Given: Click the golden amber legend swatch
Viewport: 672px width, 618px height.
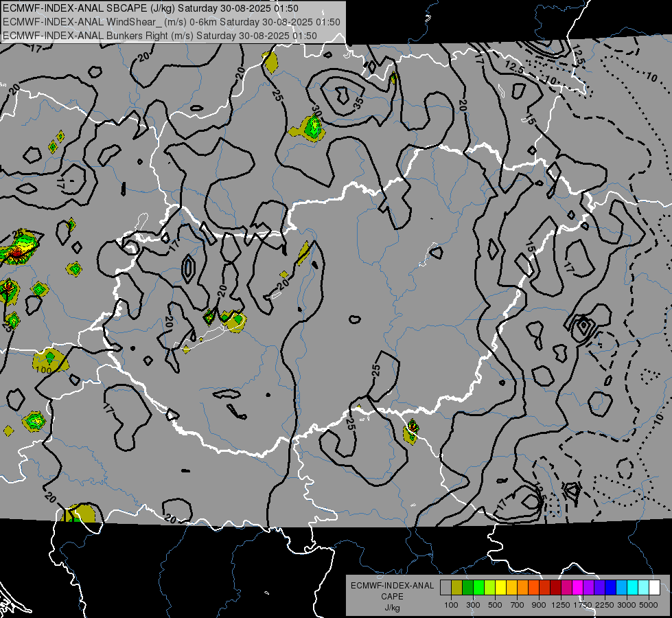Looking at the screenshot, I should coord(511,588).
